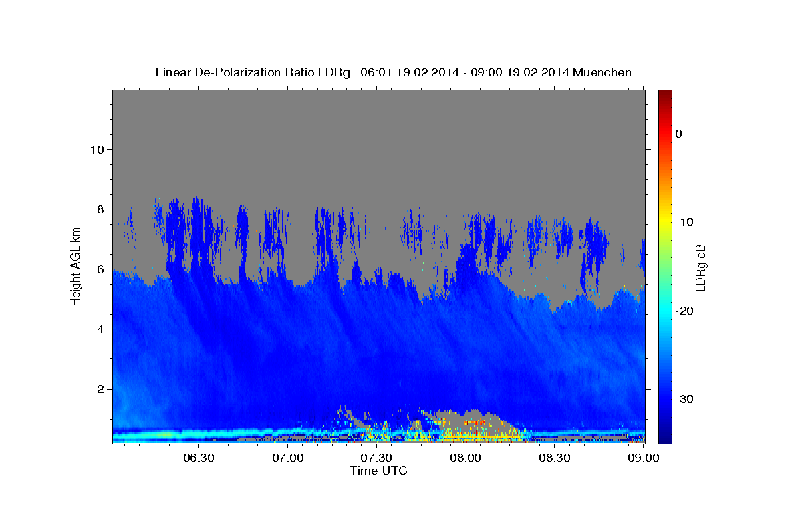This screenshot has width=798, height=532.
Task: Click the colorbar value -30
Action: click(685, 399)
